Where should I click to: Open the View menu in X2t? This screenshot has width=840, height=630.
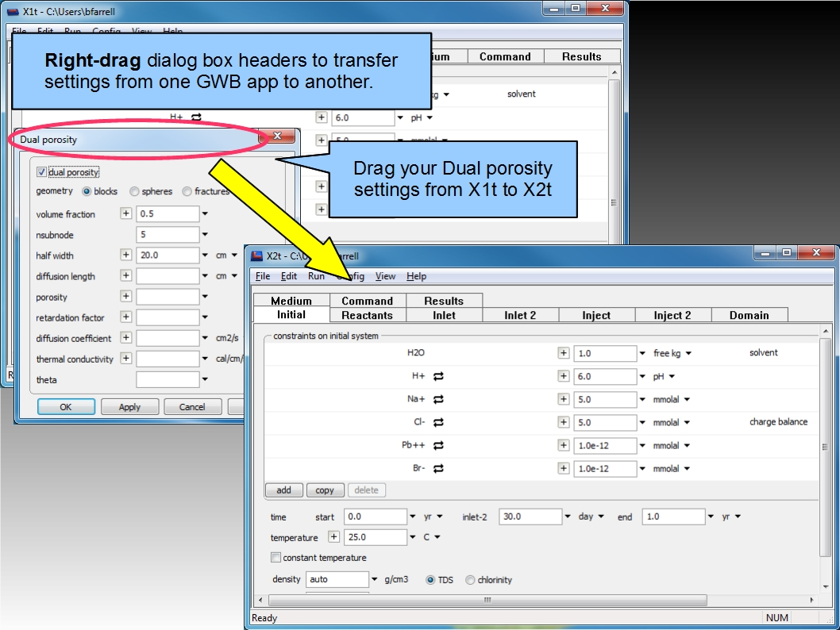click(x=385, y=276)
